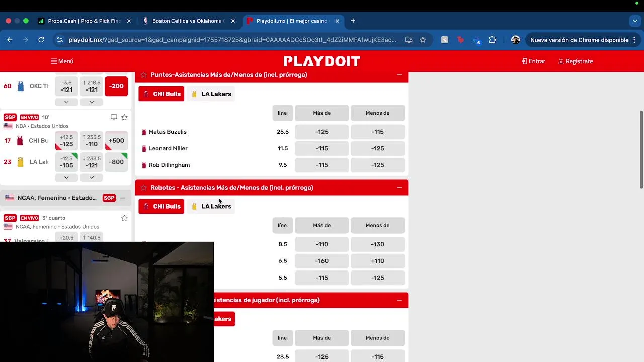
Task: Close the Boston Celtics vs Oklahoma tab
Action: coord(233,21)
